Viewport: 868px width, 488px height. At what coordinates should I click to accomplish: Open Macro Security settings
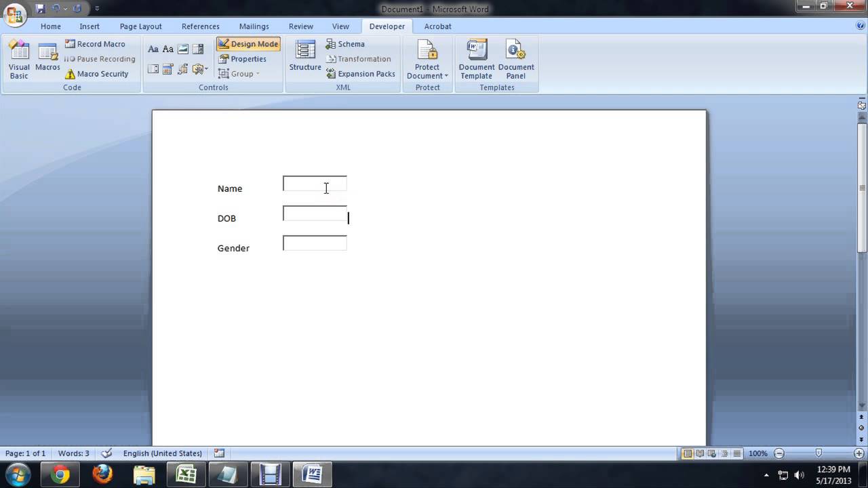(96, 74)
